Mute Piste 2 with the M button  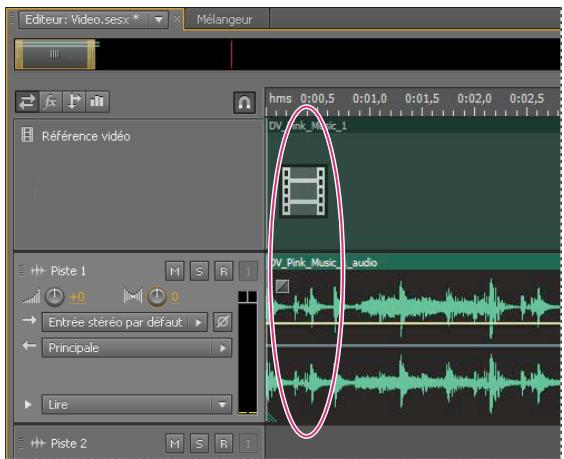(x=175, y=444)
